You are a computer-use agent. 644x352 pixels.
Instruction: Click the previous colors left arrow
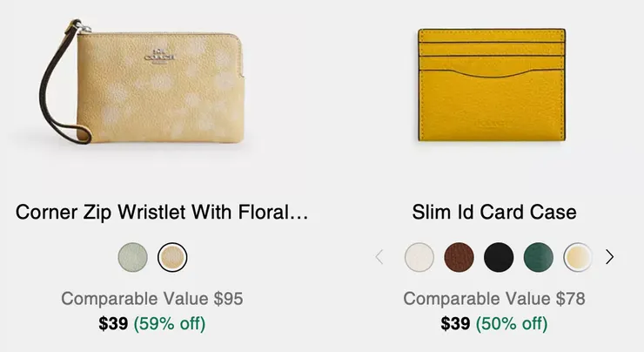379,257
